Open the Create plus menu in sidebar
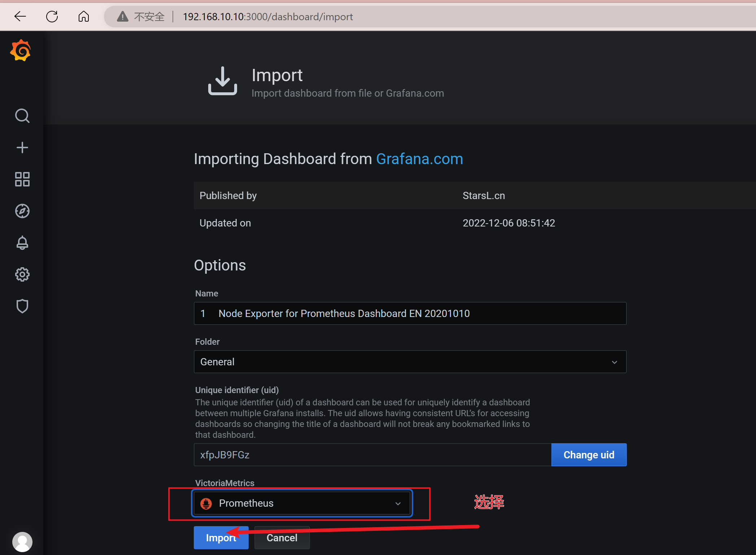Screen dimensions: 756x555 [x=22, y=147]
